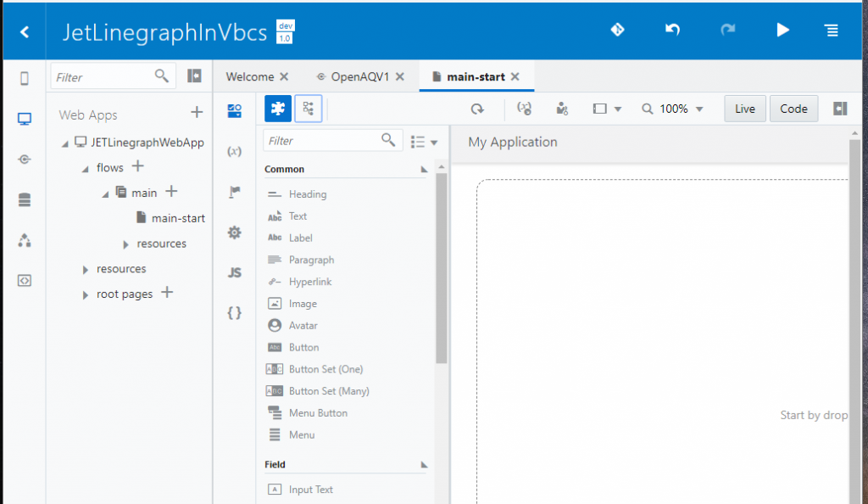Open the Components palette puzzle icon
This screenshot has width=868, height=504.
pos(277,108)
